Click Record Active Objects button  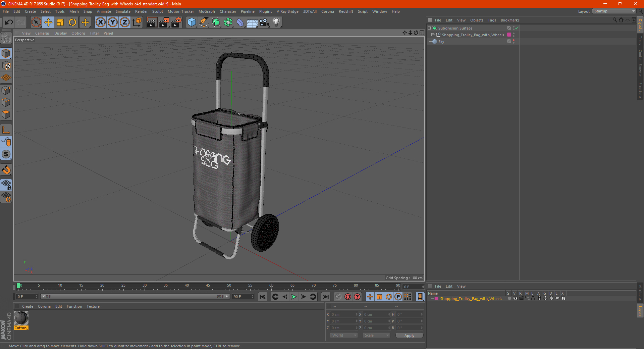(338, 297)
